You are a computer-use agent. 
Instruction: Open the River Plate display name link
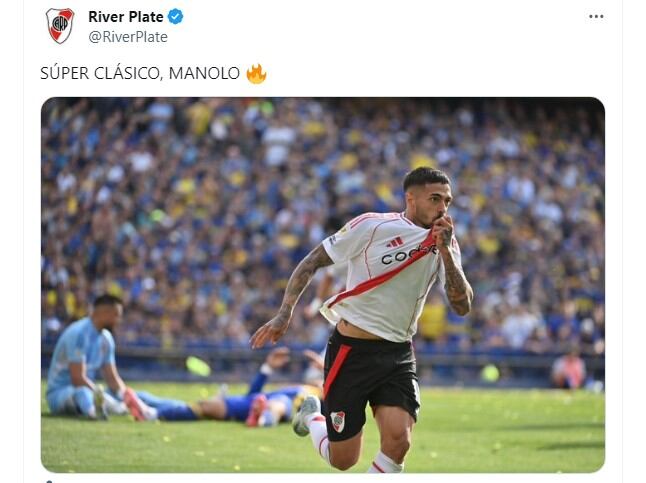click(126, 17)
